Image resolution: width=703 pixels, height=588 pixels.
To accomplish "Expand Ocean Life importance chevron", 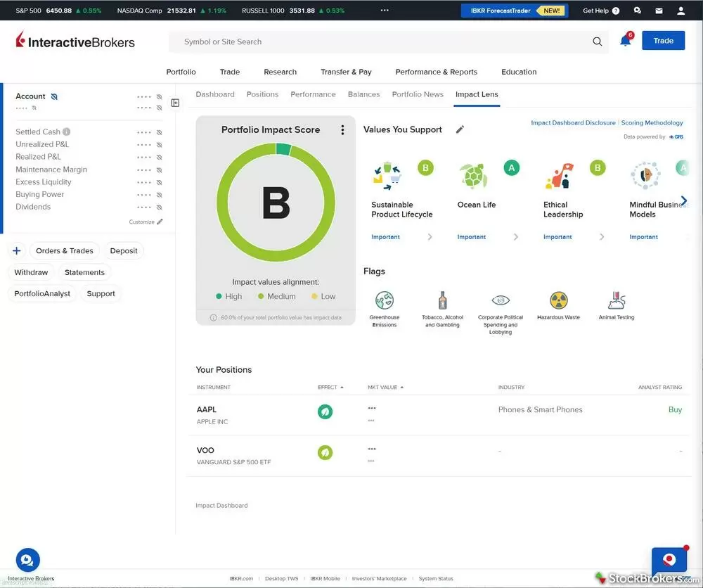I will coord(515,237).
